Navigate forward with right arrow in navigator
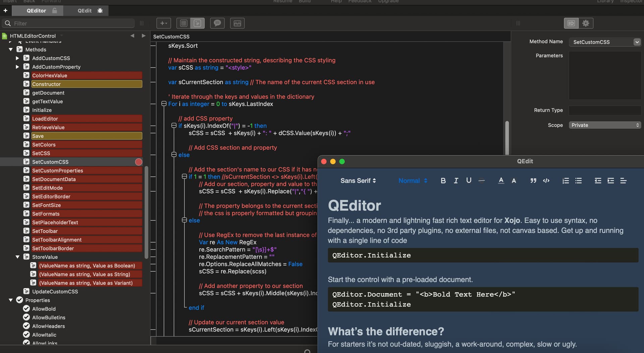The height and width of the screenshot is (353, 644). tap(144, 36)
